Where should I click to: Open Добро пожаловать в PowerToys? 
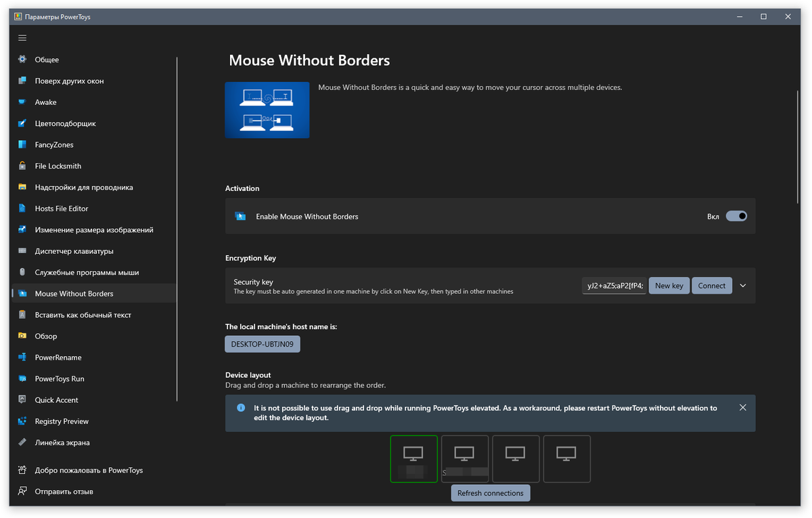tap(93, 470)
